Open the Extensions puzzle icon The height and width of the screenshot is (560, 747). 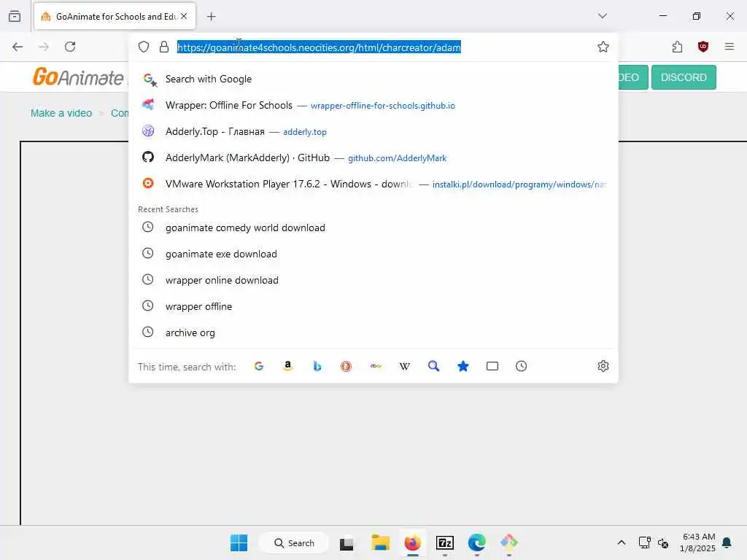(677, 47)
